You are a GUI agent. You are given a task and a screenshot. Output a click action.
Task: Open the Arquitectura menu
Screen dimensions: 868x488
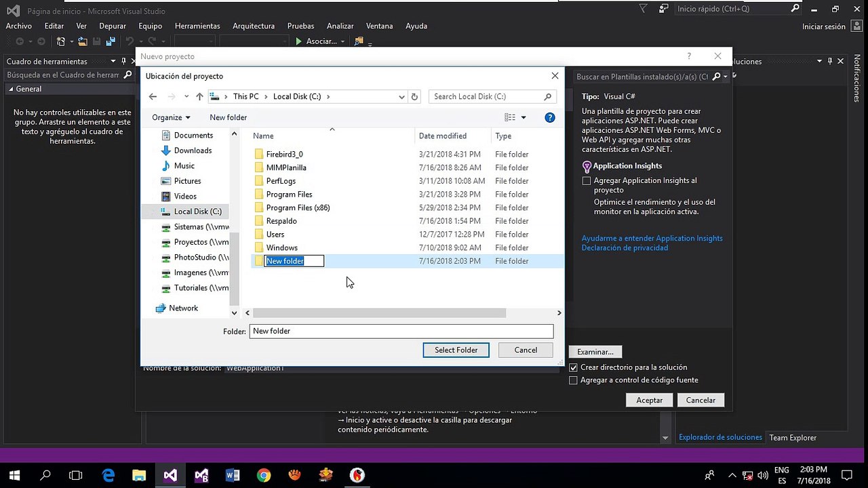(254, 26)
